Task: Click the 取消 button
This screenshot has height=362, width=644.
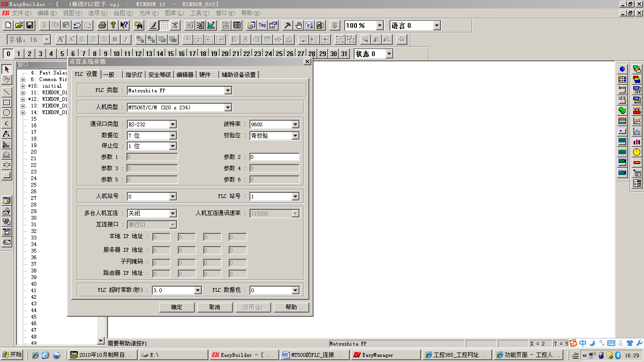Action: (x=215, y=307)
